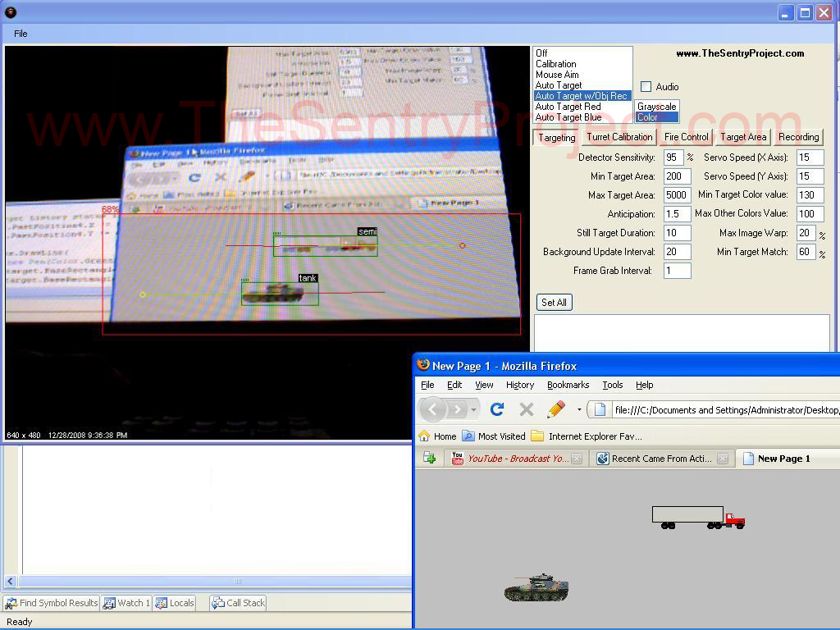Open a new tab with green plus icon
Image resolution: width=840 pixels, height=630 pixels.
pyautogui.click(x=429, y=459)
